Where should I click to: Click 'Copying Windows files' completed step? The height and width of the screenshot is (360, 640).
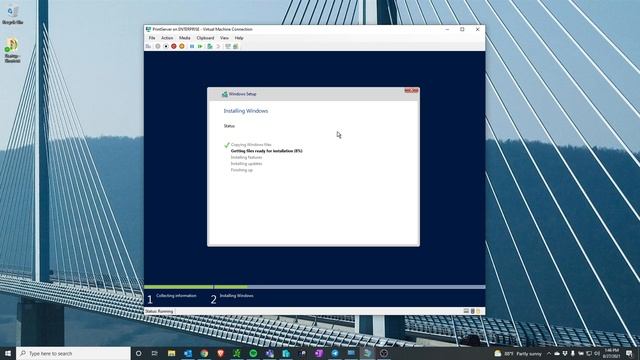coord(251,145)
